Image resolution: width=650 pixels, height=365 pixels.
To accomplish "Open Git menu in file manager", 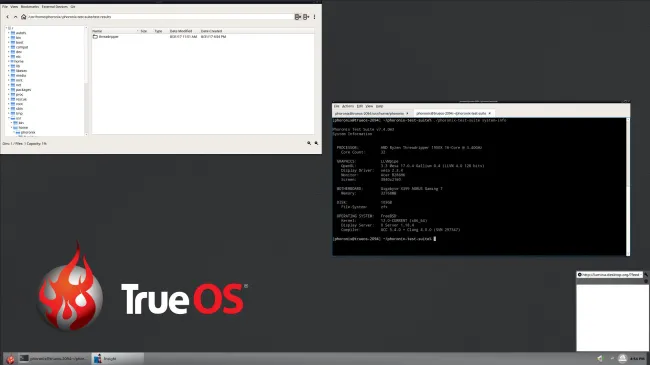I will coord(73,7).
